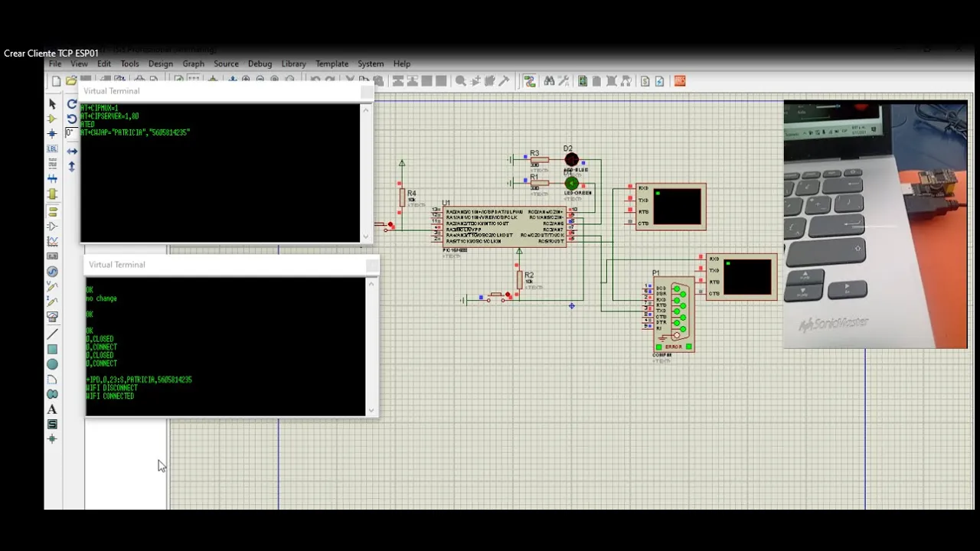Click the Block Move toolbar icon
The image size is (980, 551).
(x=412, y=81)
